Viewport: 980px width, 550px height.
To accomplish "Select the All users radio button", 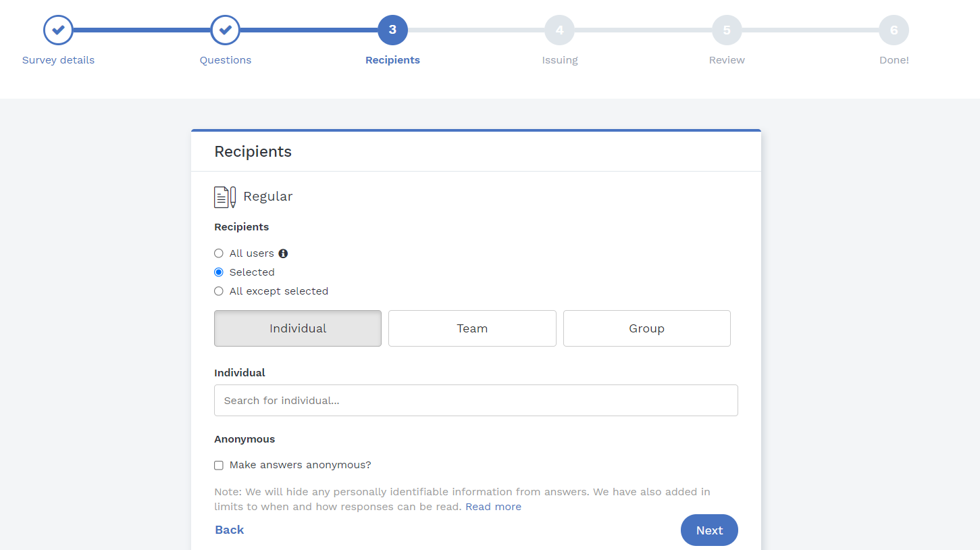I will pyautogui.click(x=219, y=253).
